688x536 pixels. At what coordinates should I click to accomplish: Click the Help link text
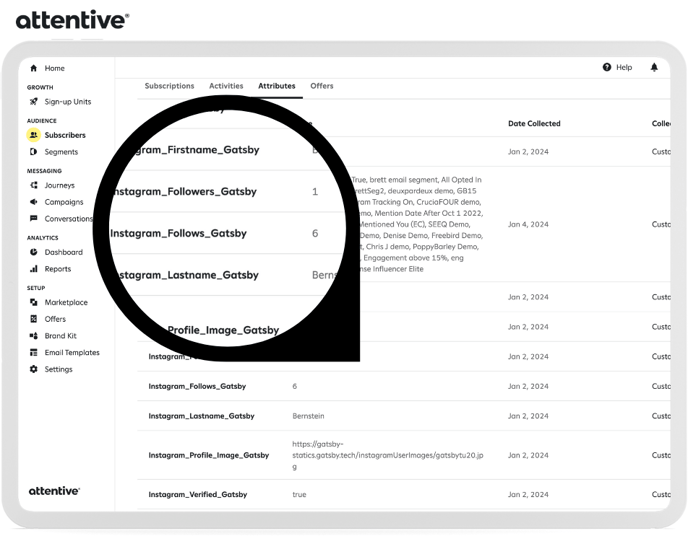624,67
